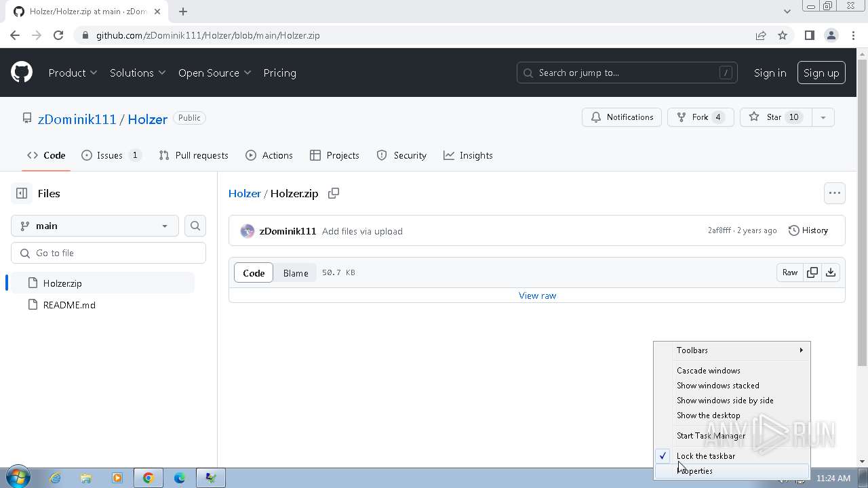868x488 pixels.
Task: Switch to the Issues tab
Action: [111, 155]
